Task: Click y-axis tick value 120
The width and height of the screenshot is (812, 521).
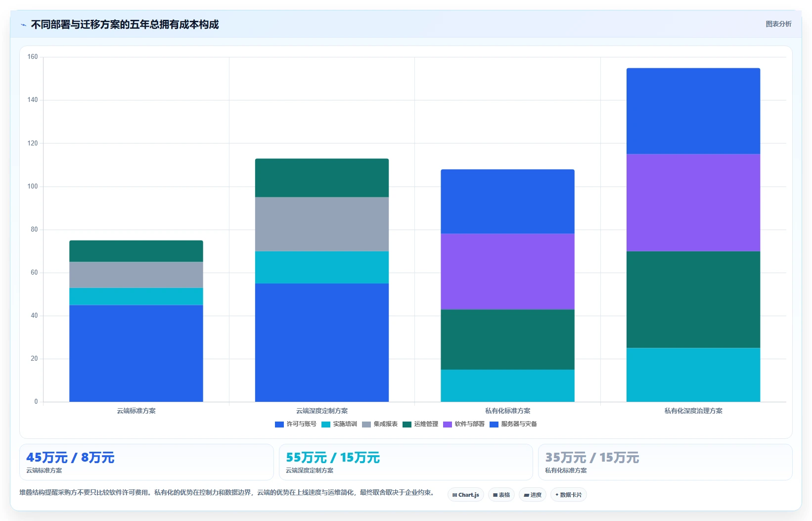Action: (33, 143)
